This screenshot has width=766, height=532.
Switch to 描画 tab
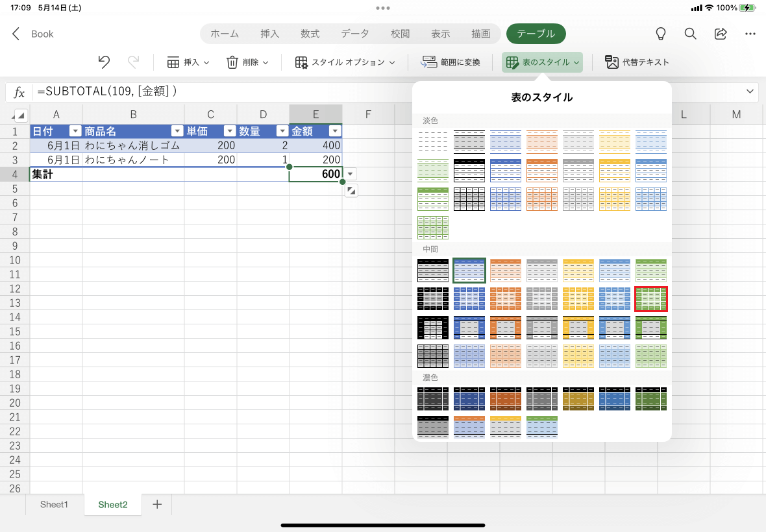point(481,34)
